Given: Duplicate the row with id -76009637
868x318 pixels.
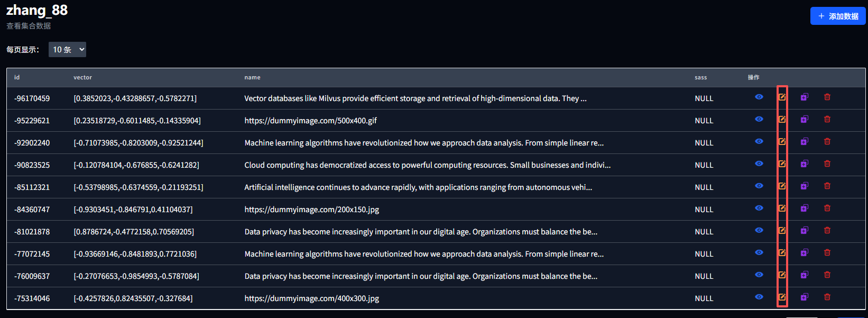Looking at the screenshot, I should 804,275.
